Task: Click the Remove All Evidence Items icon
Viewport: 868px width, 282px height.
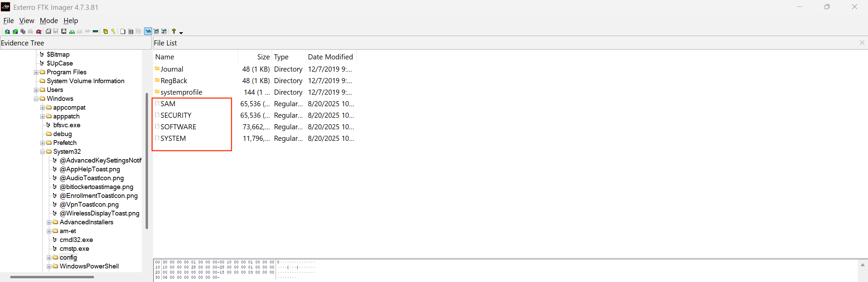Action: [39, 32]
